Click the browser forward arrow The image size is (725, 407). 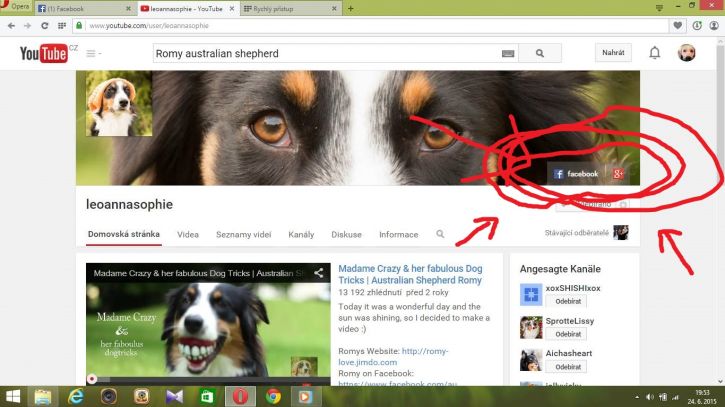coord(27,26)
